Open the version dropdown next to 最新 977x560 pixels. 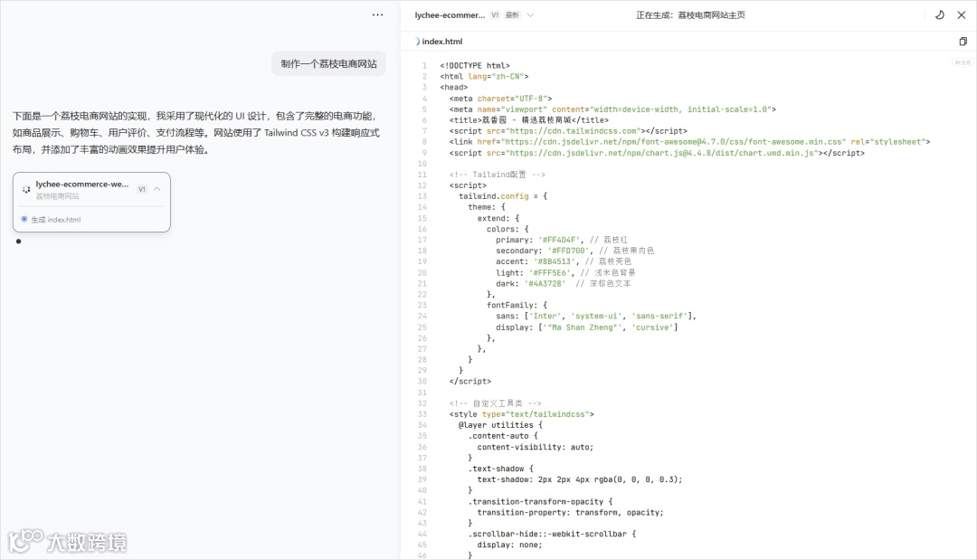click(530, 15)
